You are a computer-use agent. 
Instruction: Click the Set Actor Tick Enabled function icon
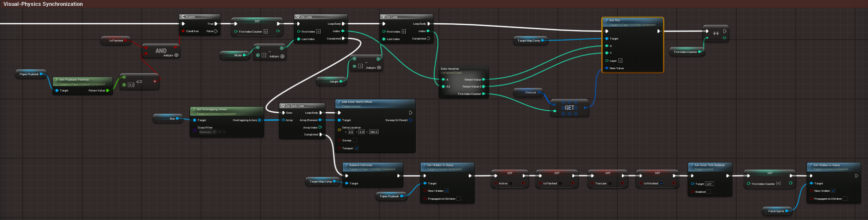tap(692, 165)
